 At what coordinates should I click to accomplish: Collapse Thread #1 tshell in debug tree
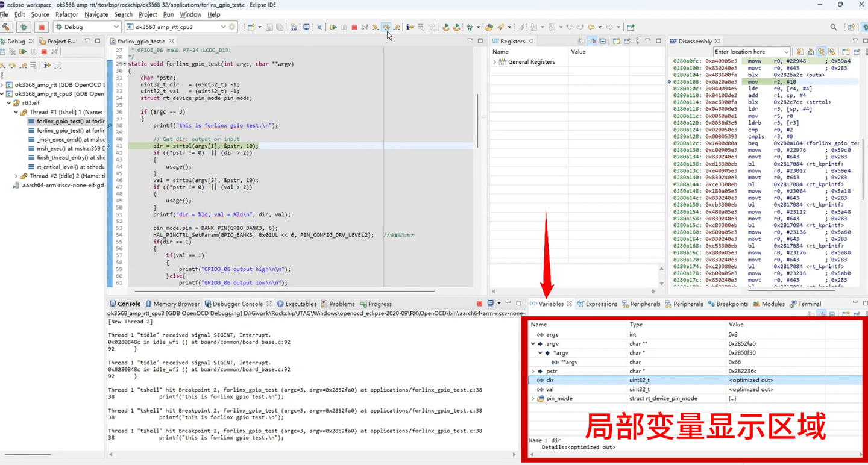[x=16, y=112]
